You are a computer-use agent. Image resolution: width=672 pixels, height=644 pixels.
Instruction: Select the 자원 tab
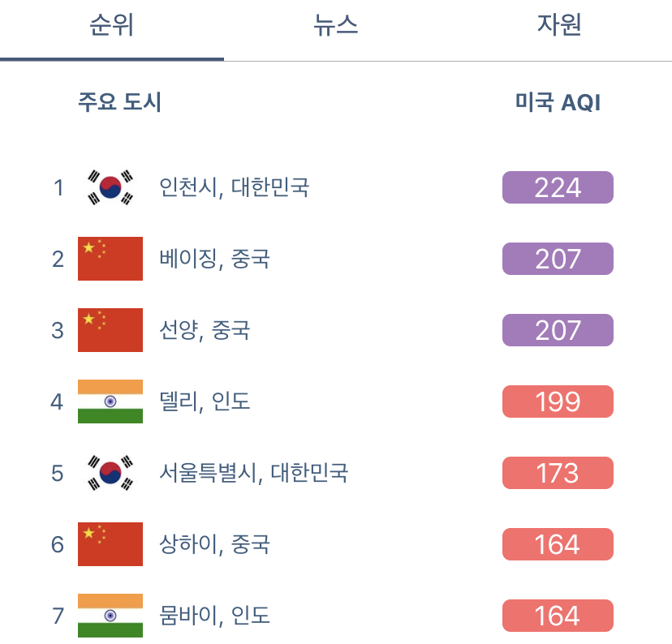coord(559,26)
